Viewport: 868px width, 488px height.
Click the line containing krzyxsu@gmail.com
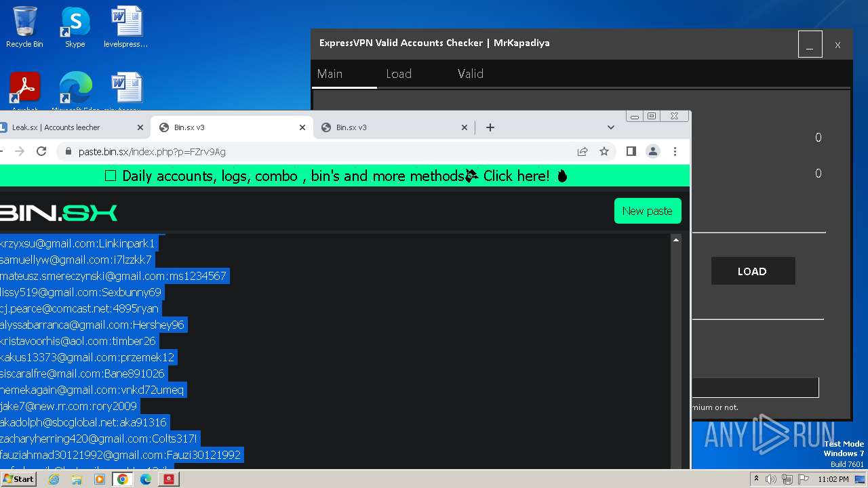click(78, 243)
